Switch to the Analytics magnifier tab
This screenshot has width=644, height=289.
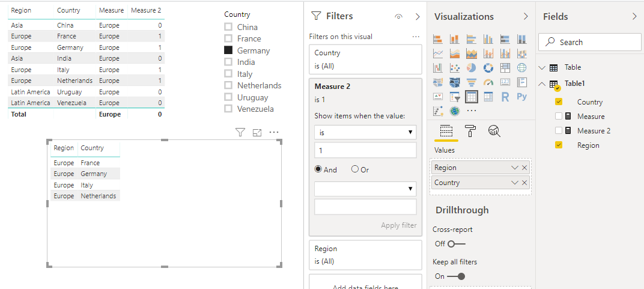494,130
